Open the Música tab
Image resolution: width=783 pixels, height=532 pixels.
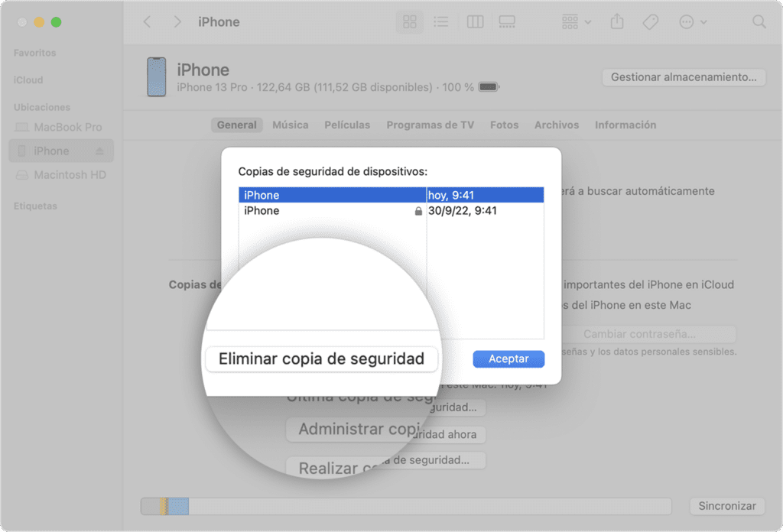290,125
